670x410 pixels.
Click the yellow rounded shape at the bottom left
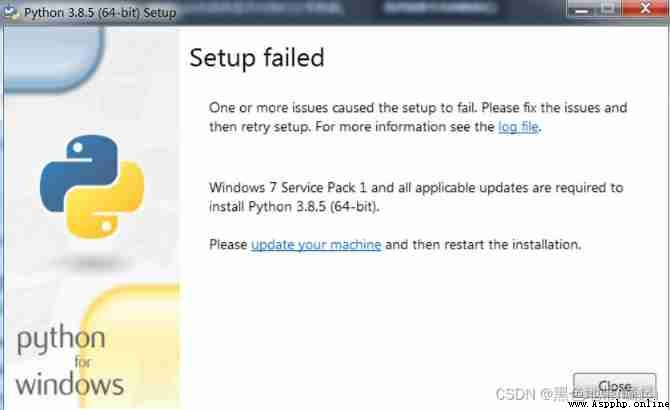point(131,346)
